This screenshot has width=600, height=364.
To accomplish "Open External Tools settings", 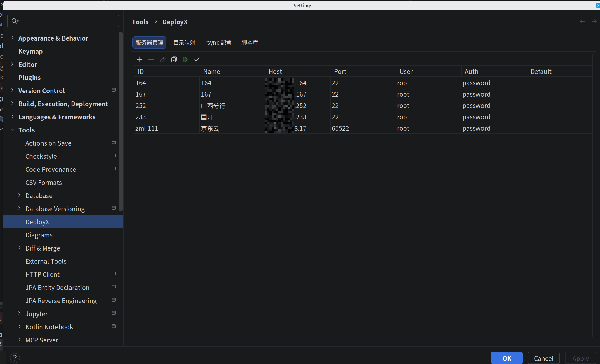I will [46, 261].
